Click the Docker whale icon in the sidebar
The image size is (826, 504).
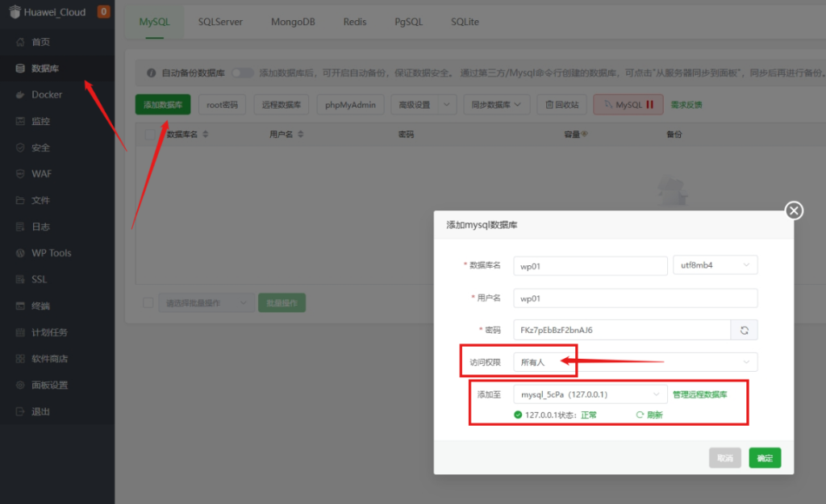pyautogui.click(x=20, y=95)
